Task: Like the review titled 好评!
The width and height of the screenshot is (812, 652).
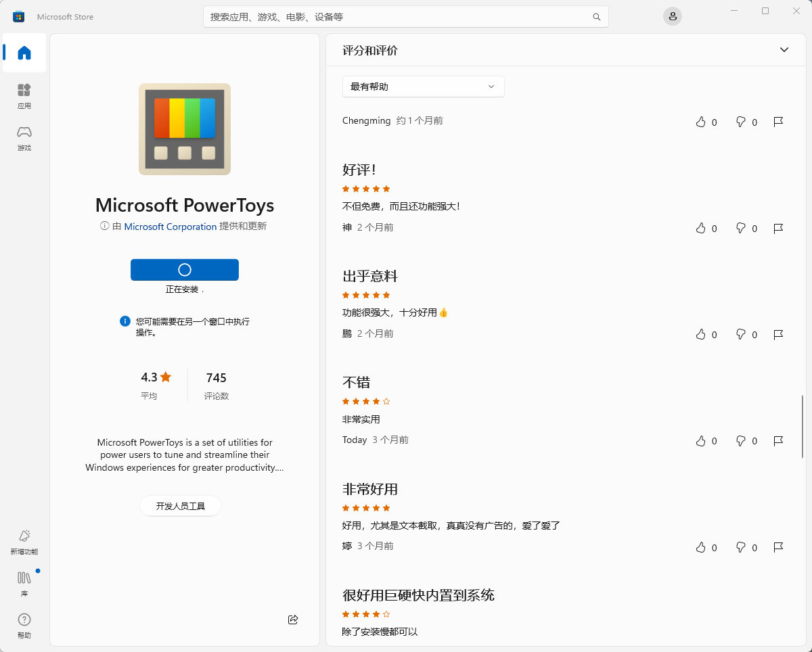Action: click(700, 229)
